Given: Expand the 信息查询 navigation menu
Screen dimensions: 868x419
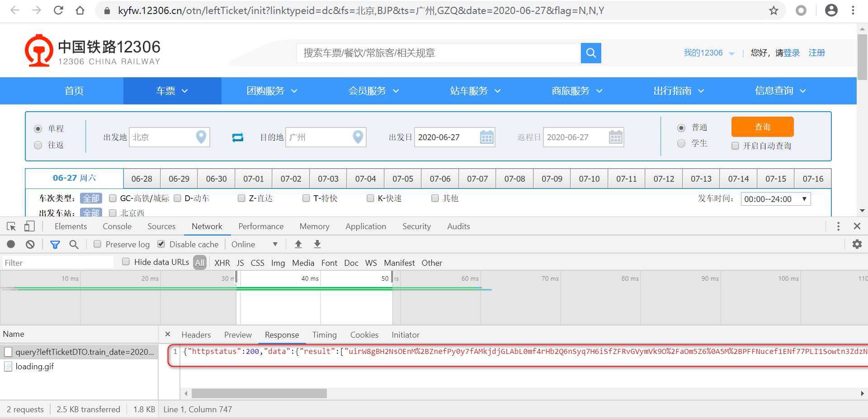Looking at the screenshot, I should point(780,91).
